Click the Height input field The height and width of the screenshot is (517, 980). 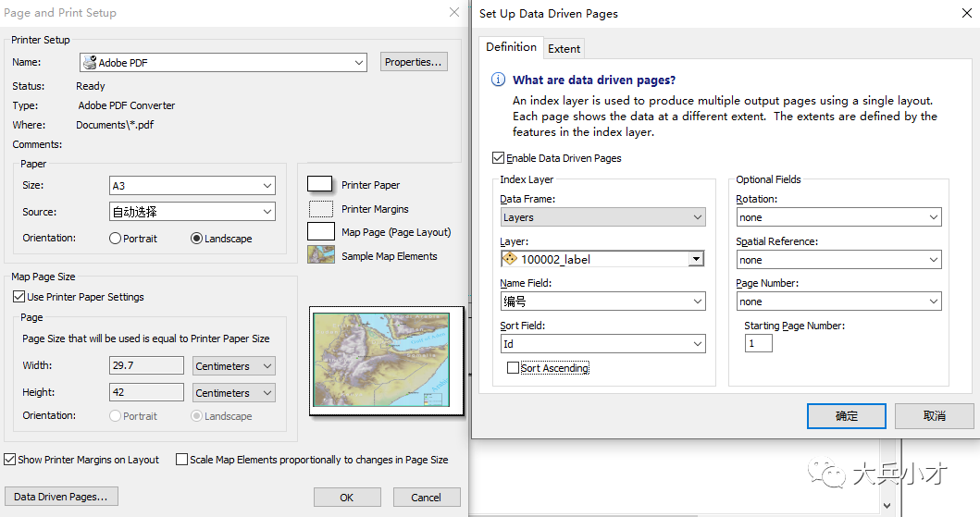coord(146,392)
